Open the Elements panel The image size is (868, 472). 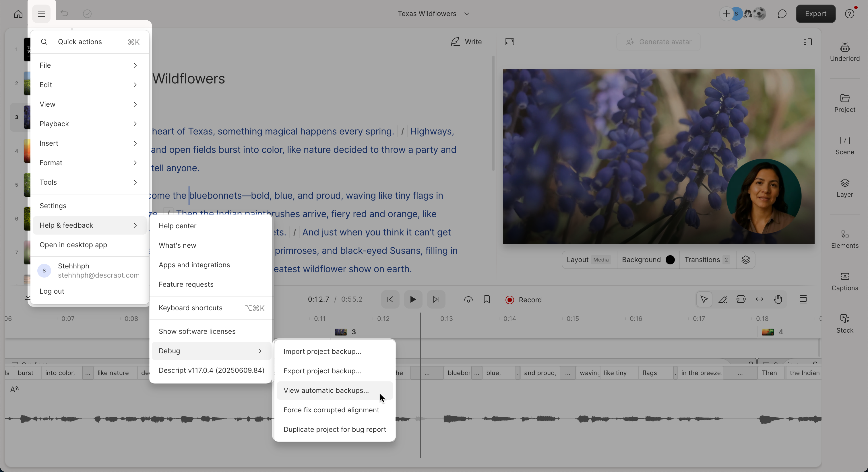(844, 239)
